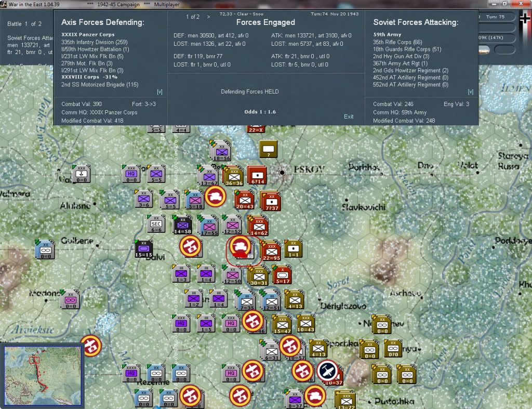Select the 1=2 purple regiment counter

point(193,299)
